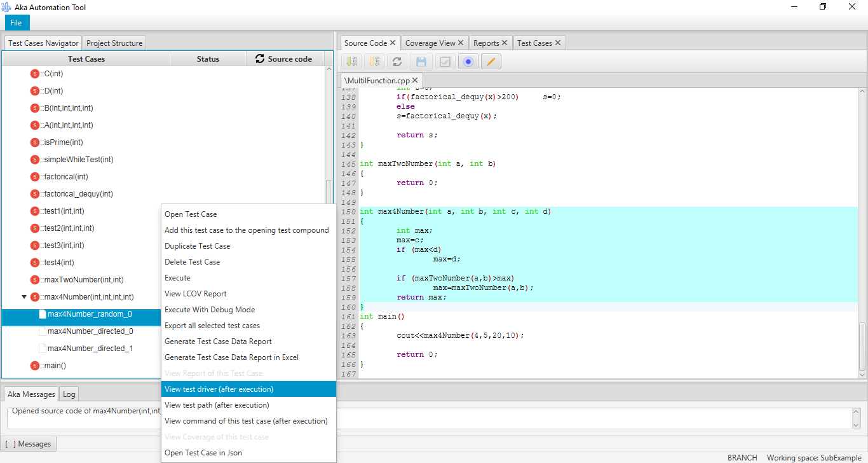The image size is (868, 463).
Task: Click the save floppy disk icon
Action: (x=421, y=62)
